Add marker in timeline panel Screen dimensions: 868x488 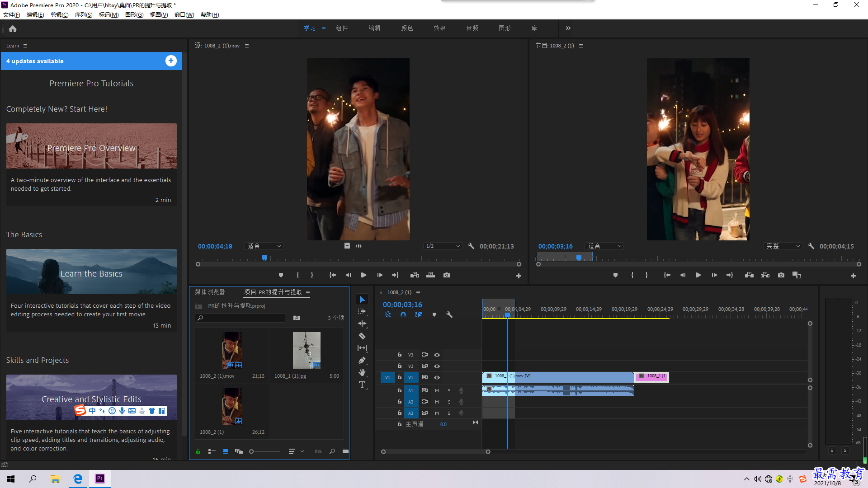pos(434,314)
